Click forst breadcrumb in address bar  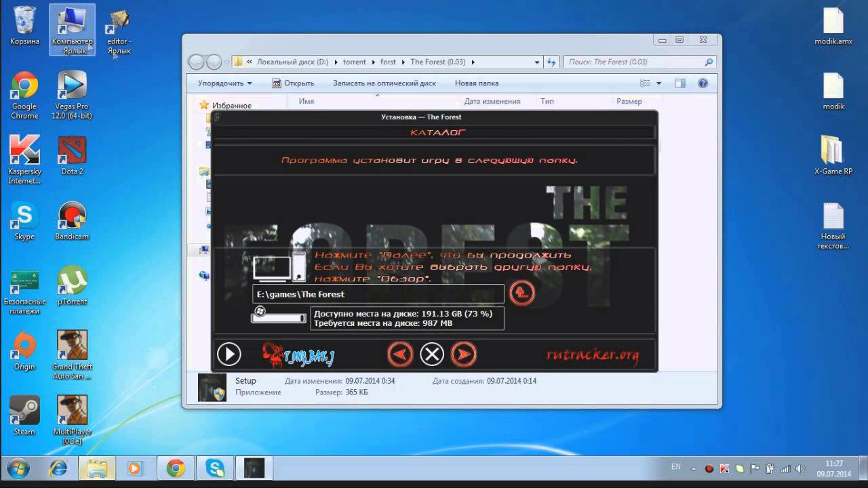388,62
